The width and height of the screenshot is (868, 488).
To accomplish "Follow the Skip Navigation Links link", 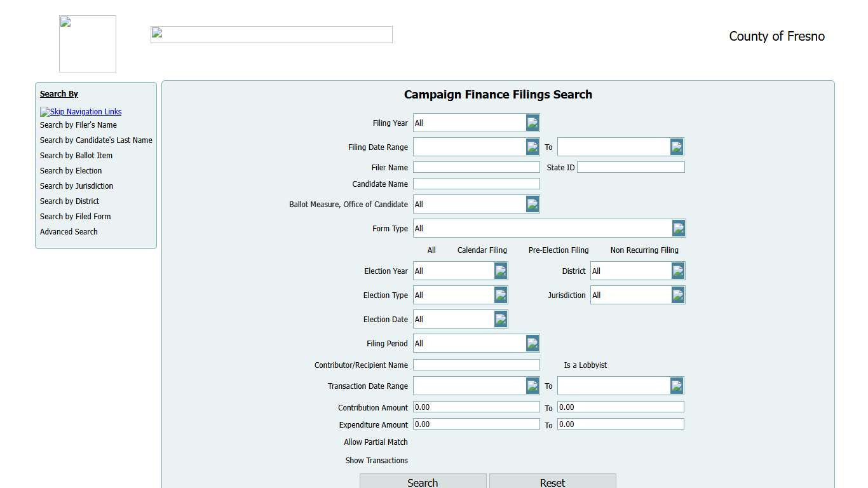I will pos(85,112).
